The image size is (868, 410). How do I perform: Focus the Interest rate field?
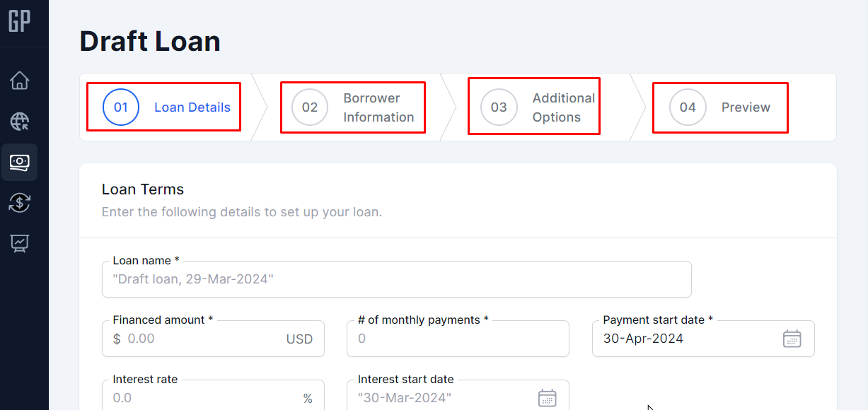[x=202, y=398]
